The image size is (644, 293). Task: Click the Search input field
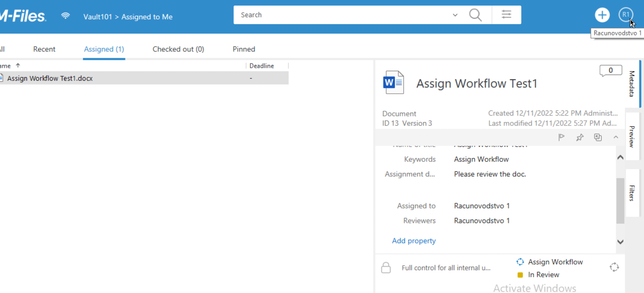(x=343, y=15)
